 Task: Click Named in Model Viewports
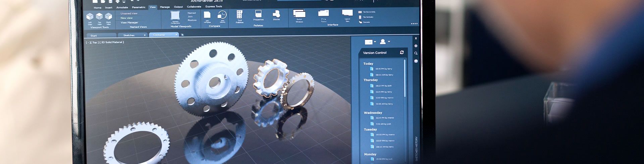tap(192, 13)
